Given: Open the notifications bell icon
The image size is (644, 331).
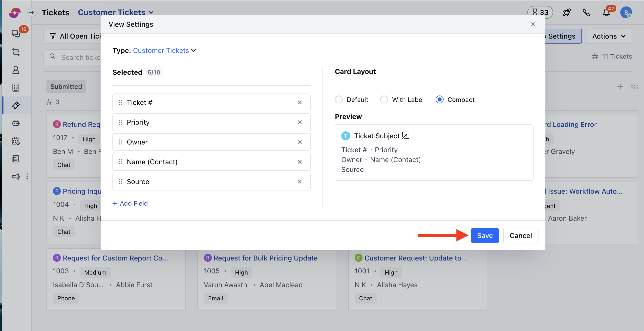Looking at the screenshot, I should pos(606,13).
